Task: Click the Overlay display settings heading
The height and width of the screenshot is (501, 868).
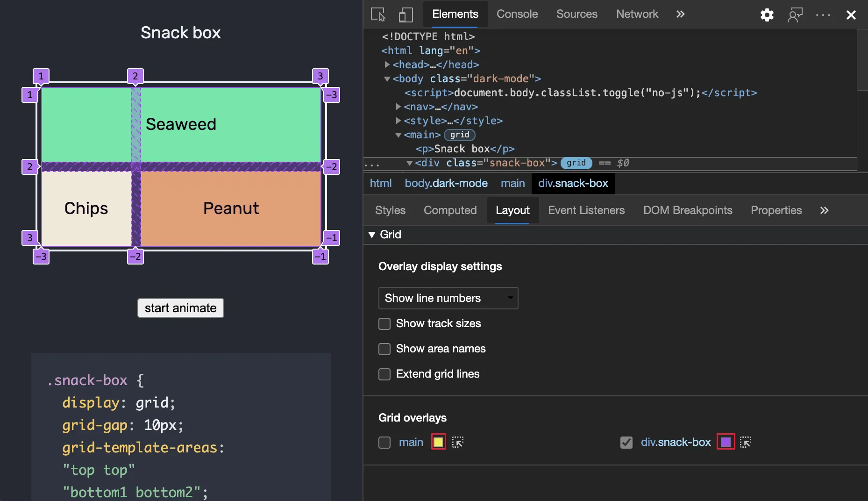Action: coord(440,266)
